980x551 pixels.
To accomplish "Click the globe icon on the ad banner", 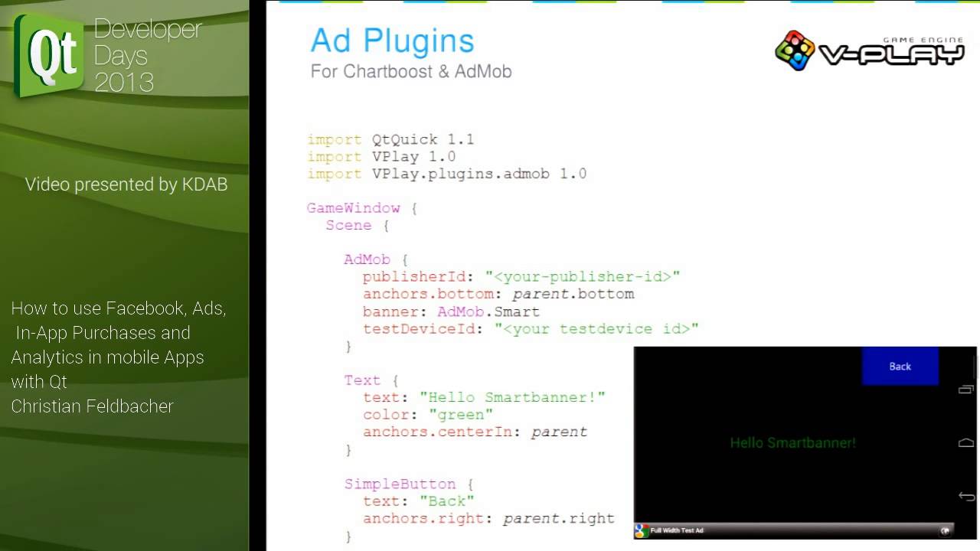I will click(x=946, y=530).
